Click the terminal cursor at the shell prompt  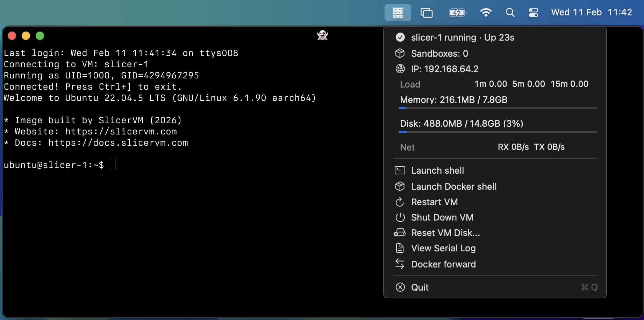click(x=112, y=165)
